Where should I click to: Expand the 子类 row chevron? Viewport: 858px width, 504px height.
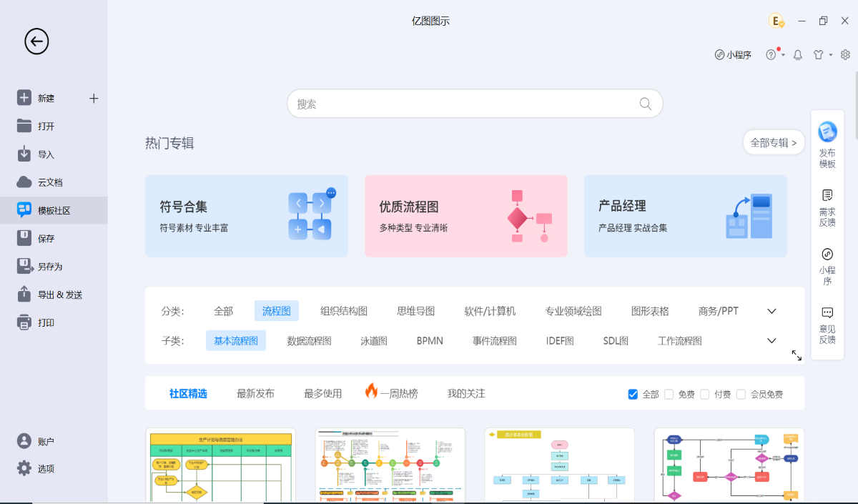point(771,341)
